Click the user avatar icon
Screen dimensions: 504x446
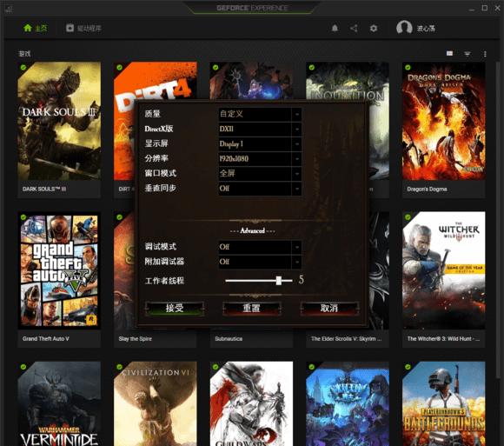point(404,28)
